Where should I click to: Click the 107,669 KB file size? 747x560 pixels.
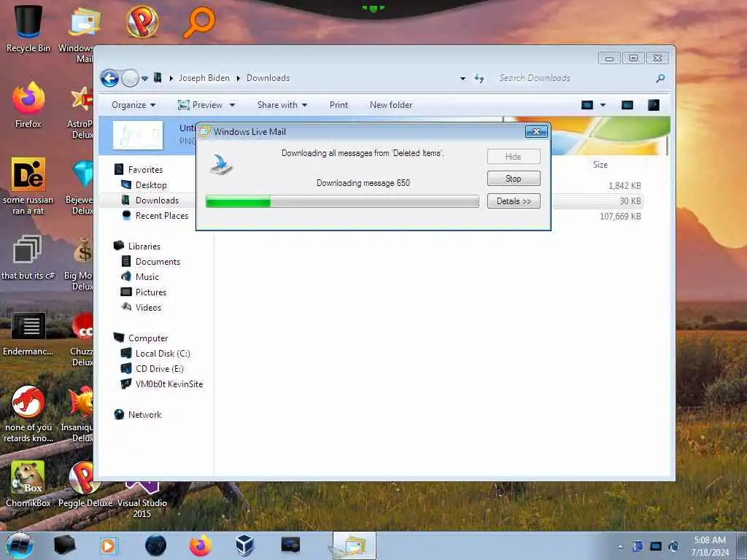620,216
